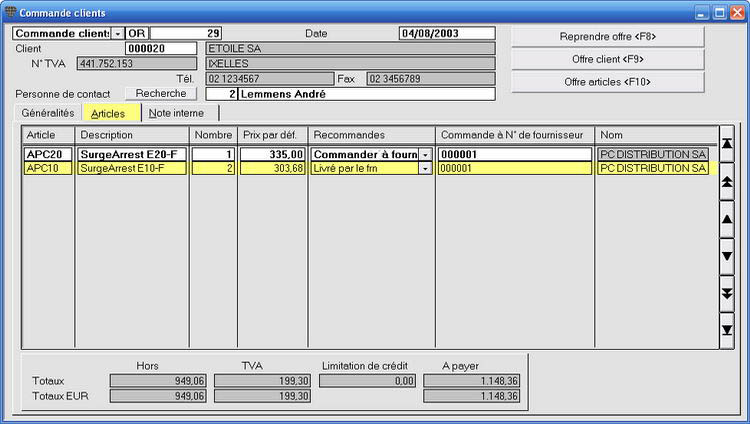
Task: Click Offre client <F9> button
Action: click(x=607, y=59)
